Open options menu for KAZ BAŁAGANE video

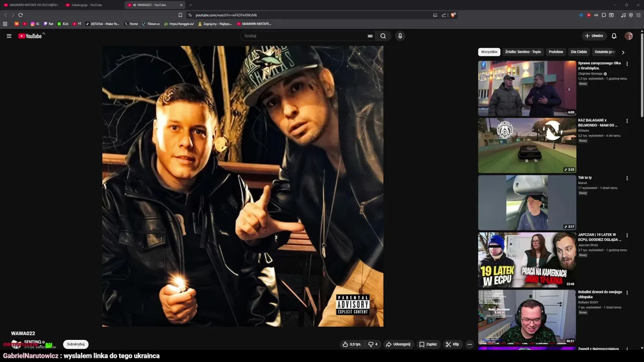coord(627,121)
